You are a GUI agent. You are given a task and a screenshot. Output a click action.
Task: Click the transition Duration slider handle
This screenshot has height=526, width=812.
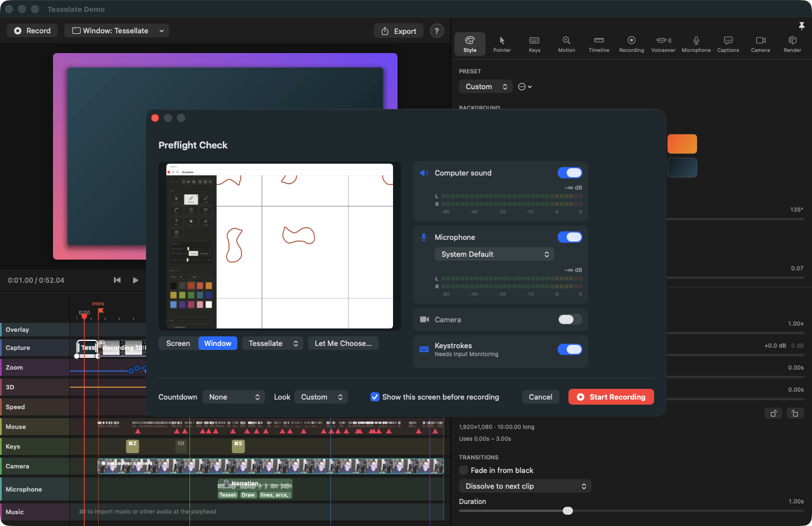tap(568, 511)
